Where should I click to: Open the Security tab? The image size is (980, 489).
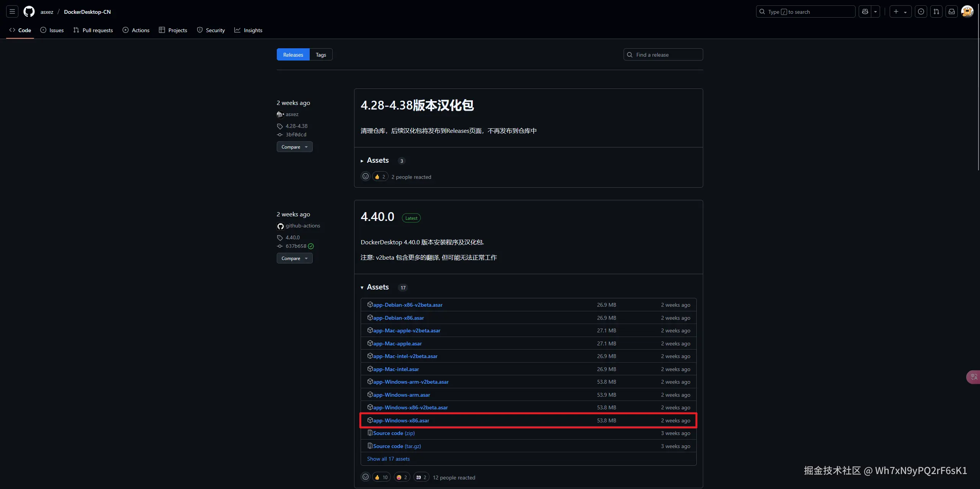[211, 30]
